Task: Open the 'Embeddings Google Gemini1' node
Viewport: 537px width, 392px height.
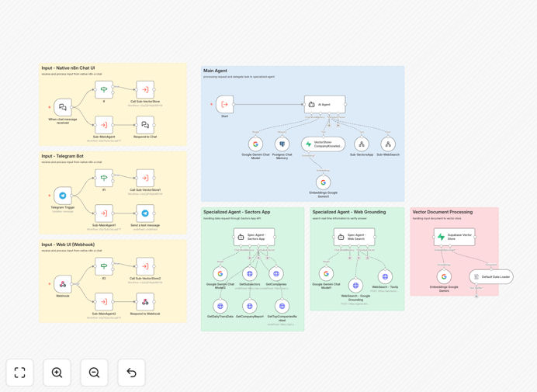Action: coord(324,182)
